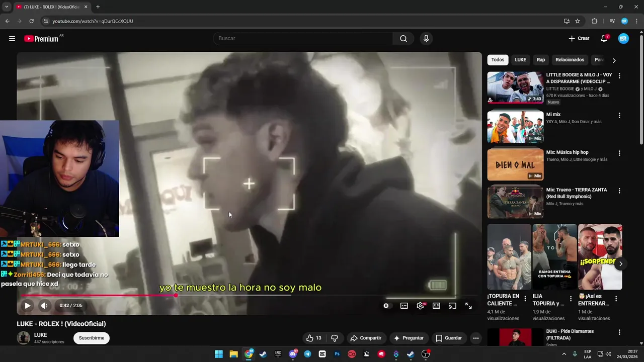Open Chrome extensions puzzle icon

594,21
